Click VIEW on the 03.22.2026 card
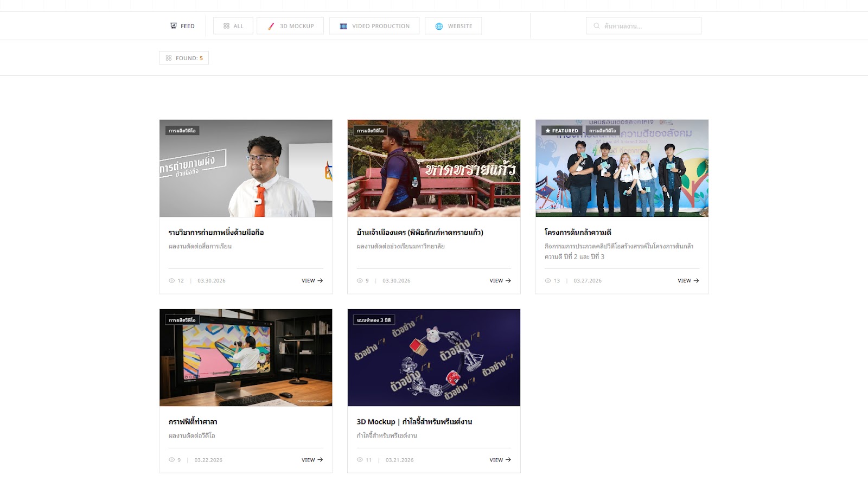868x488 pixels. 312,460
